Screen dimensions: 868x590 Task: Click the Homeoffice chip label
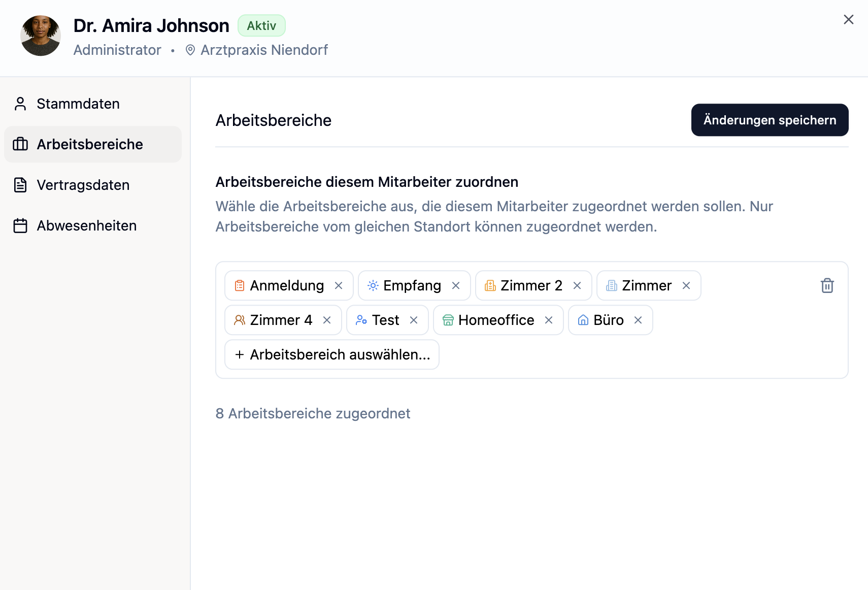(x=495, y=320)
